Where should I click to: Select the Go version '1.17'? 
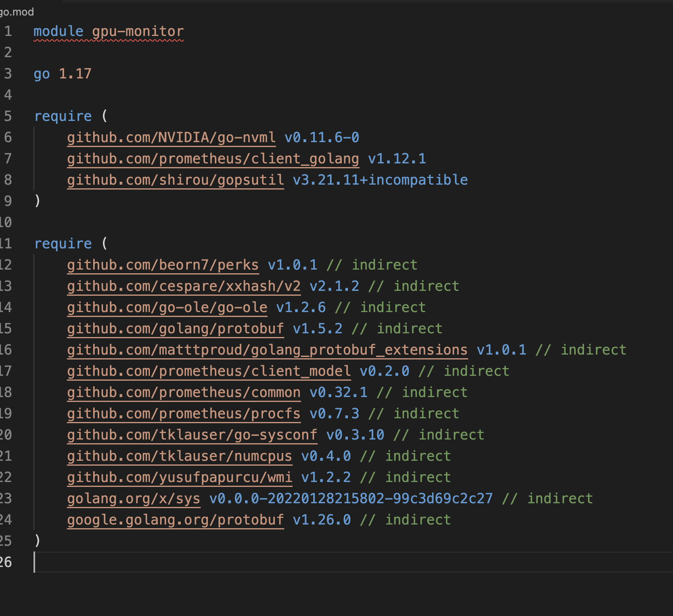75,74
